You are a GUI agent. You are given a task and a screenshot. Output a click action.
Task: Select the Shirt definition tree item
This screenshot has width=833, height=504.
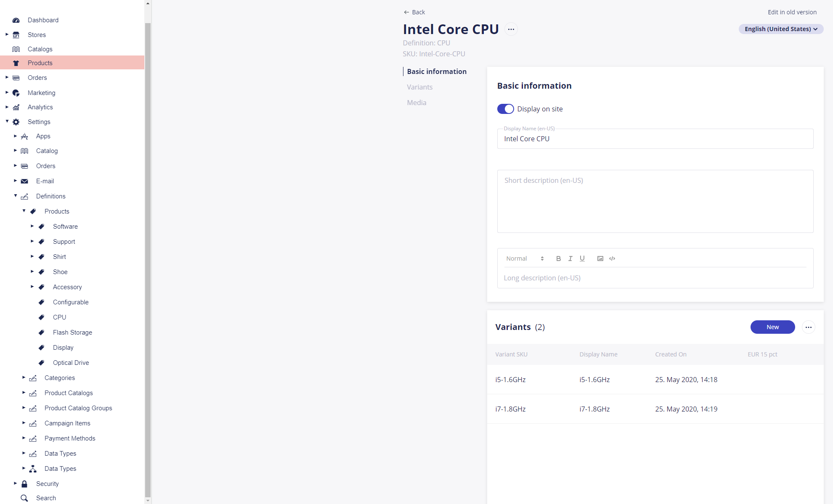pyautogui.click(x=59, y=257)
